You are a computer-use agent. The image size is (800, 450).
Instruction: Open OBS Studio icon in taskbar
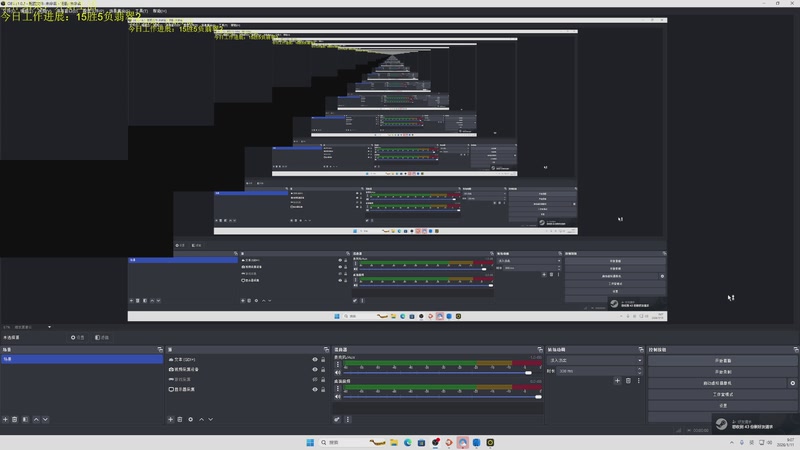[435, 442]
